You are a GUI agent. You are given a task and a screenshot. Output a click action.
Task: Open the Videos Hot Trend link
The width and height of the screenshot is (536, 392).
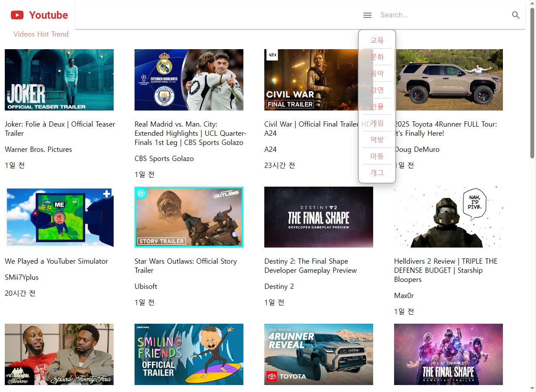point(41,34)
